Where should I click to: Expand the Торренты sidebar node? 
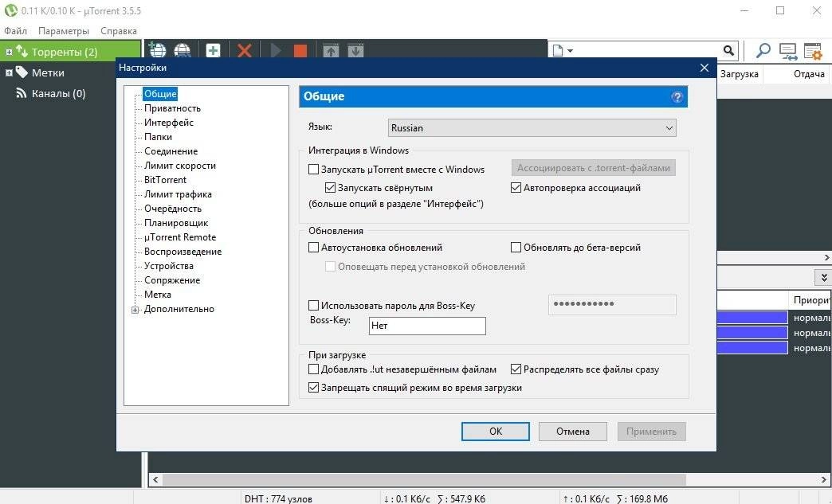[x=9, y=52]
